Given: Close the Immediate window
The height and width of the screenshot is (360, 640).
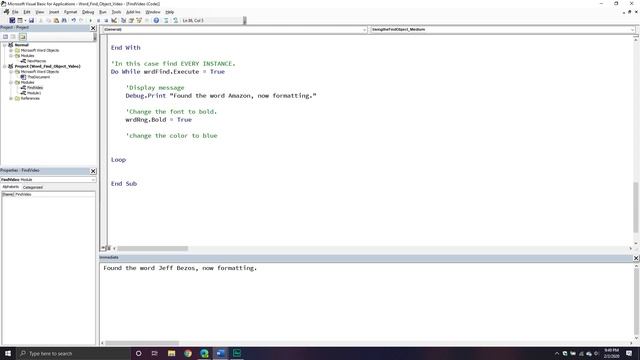Looking at the screenshot, I should pyautogui.click(x=636, y=258).
